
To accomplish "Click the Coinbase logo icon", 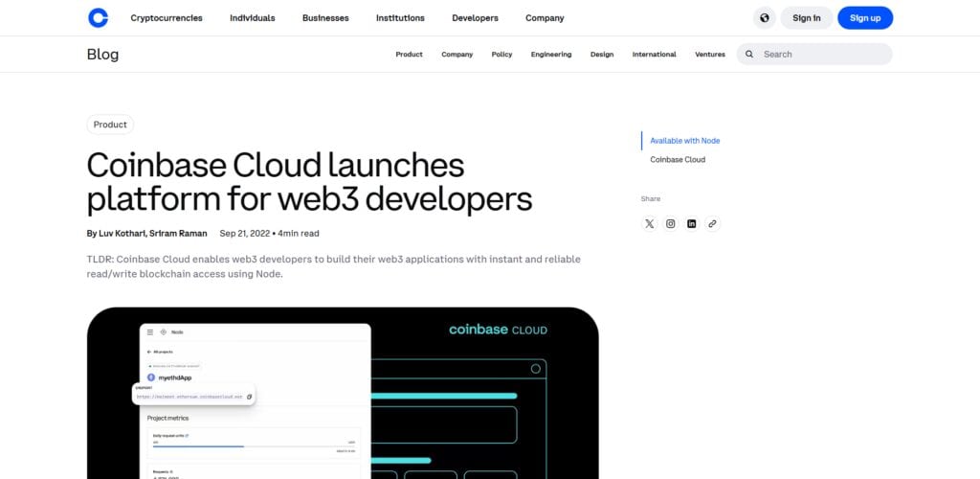I will pos(98,17).
